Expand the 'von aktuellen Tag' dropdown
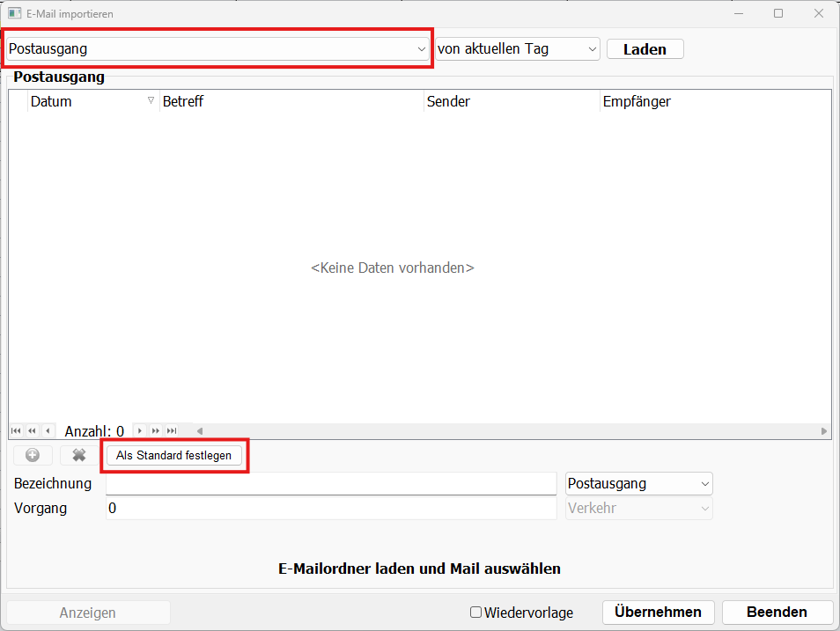840x631 pixels. click(x=518, y=49)
